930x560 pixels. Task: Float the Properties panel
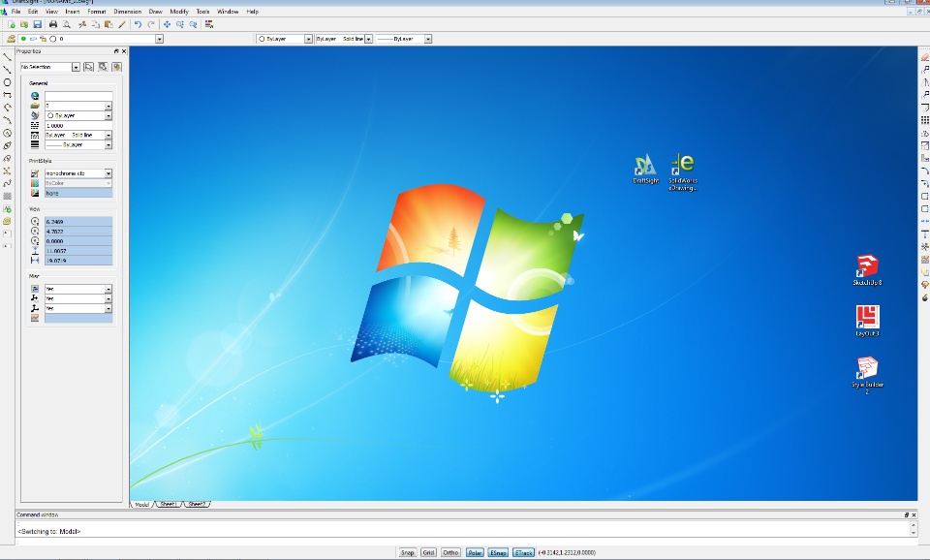click(x=116, y=51)
